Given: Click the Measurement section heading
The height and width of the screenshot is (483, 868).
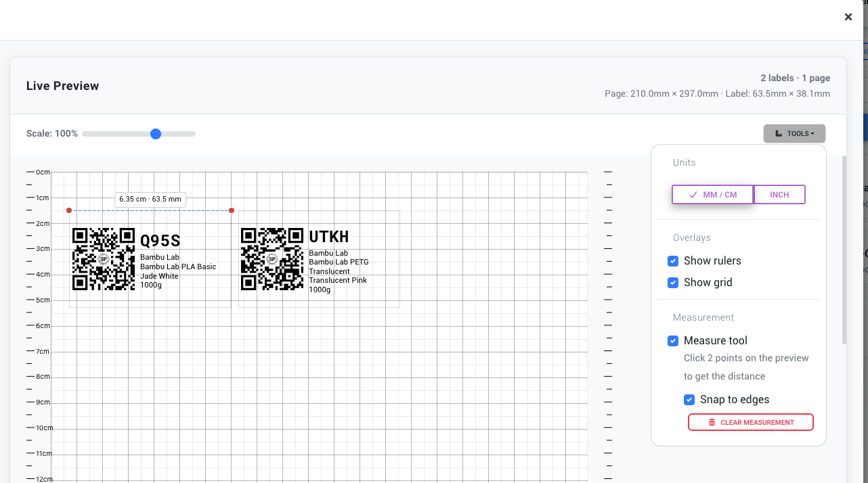Looking at the screenshot, I should pos(703,317).
